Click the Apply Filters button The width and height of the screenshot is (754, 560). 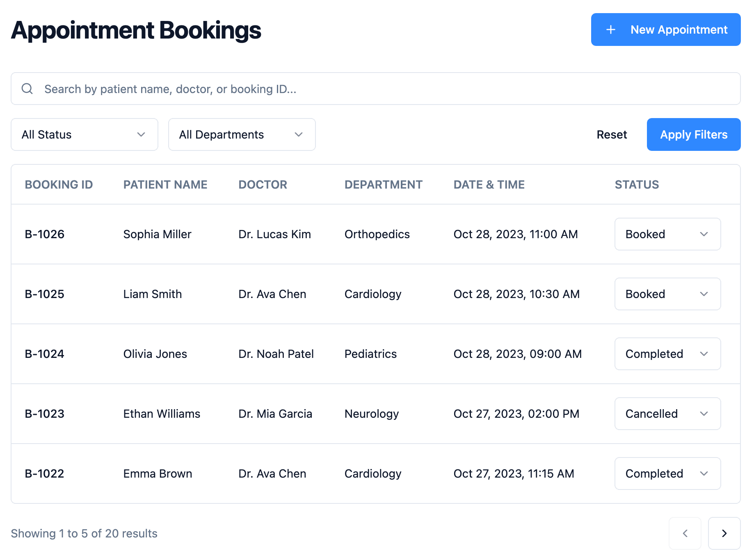pyautogui.click(x=693, y=134)
